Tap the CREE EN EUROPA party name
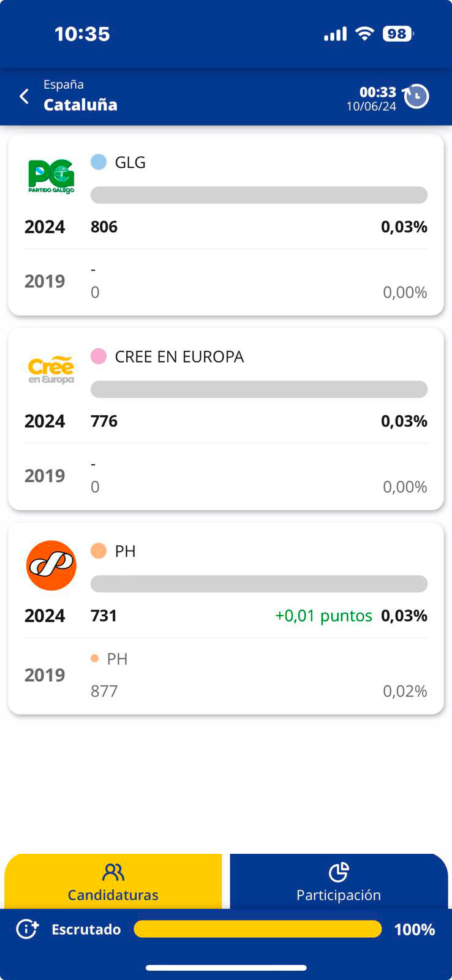 179,356
